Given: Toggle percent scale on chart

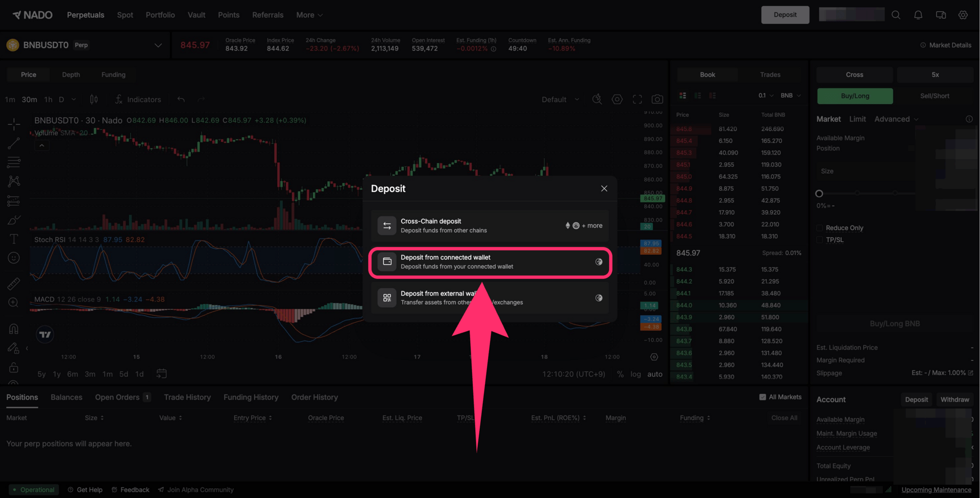Looking at the screenshot, I should click(620, 374).
